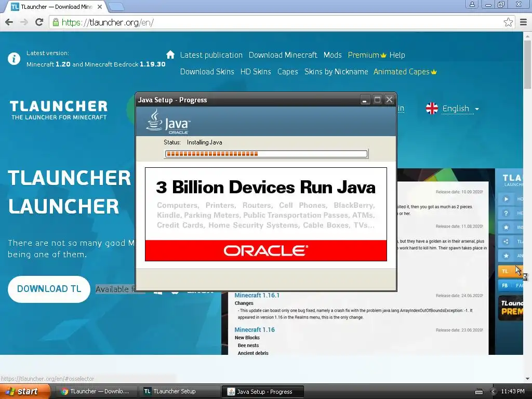This screenshot has width=532, height=399.
Task: Click the keyboard icon in system tray
Action: [x=478, y=392]
